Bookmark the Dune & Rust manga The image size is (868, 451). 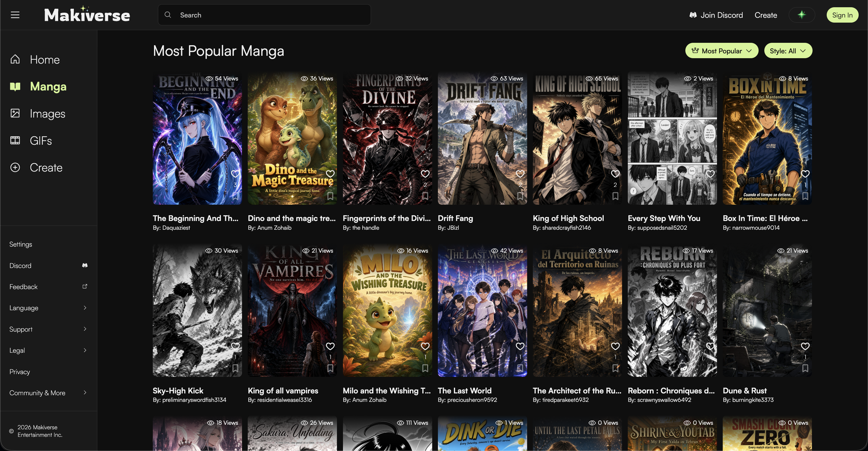[x=805, y=368]
